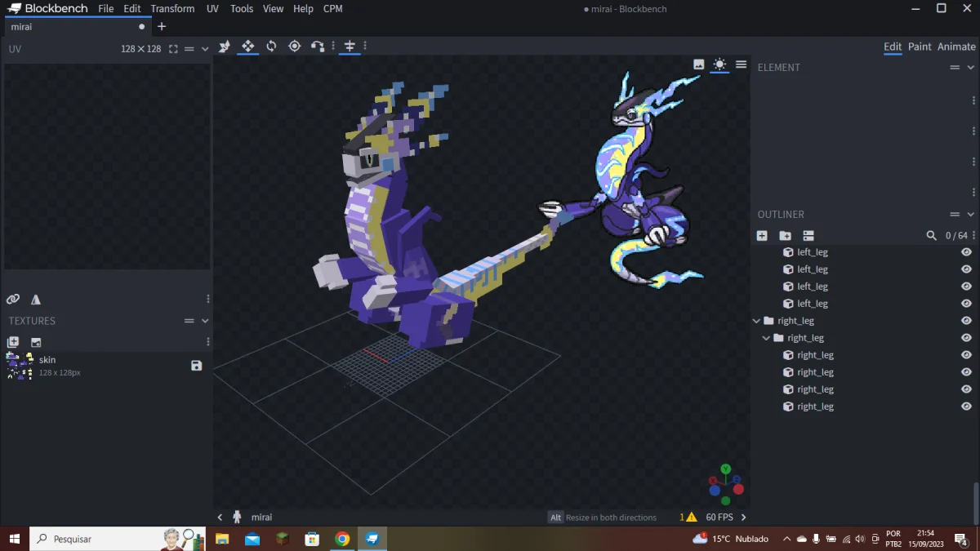This screenshot has width=980, height=551.
Task: Toggle visibility of third left_leg cube
Action: 966,287
